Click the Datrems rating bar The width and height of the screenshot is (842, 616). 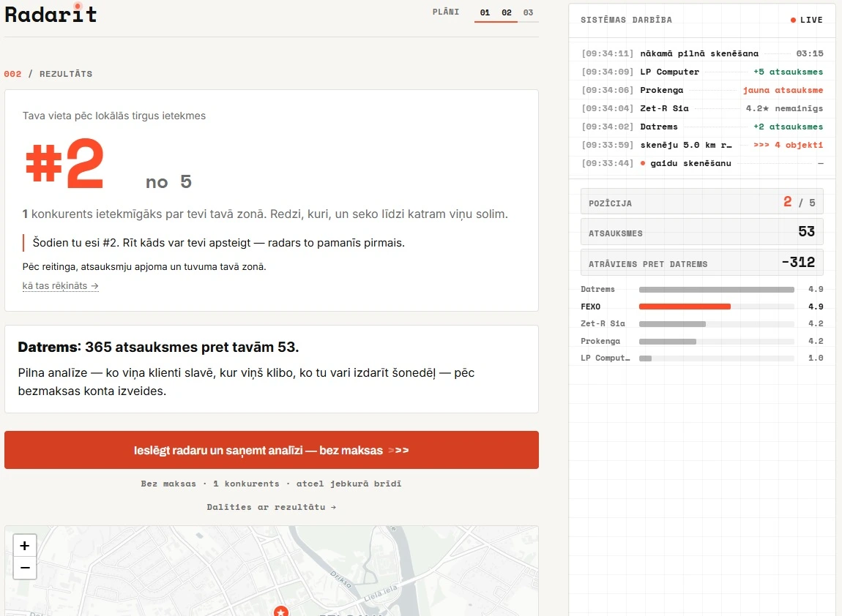pyautogui.click(x=716, y=290)
